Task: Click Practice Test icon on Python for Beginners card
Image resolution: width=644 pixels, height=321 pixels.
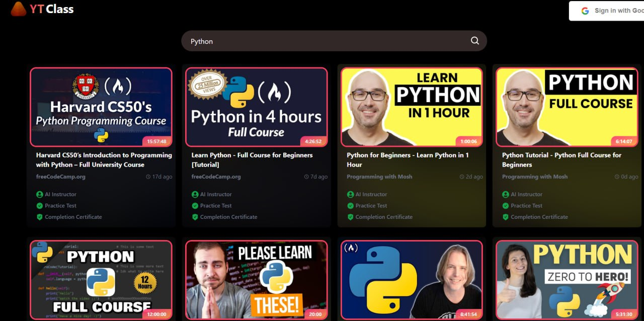Action: click(x=351, y=206)
